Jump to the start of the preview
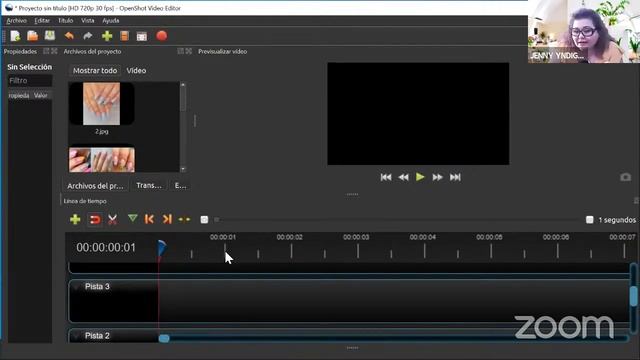This screenshot has height=360, width=640. coord(386,177)
